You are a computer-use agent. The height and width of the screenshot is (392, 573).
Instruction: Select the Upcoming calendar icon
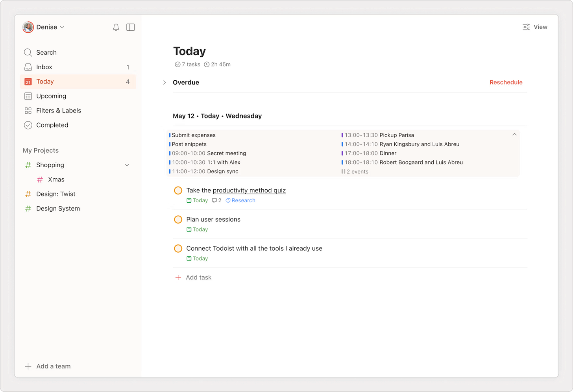[x=28, y=96]
